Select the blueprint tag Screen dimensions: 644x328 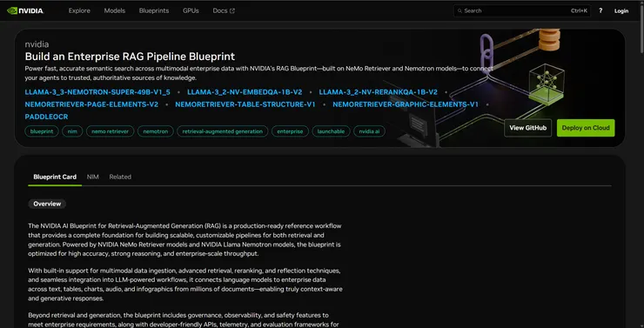42,131
